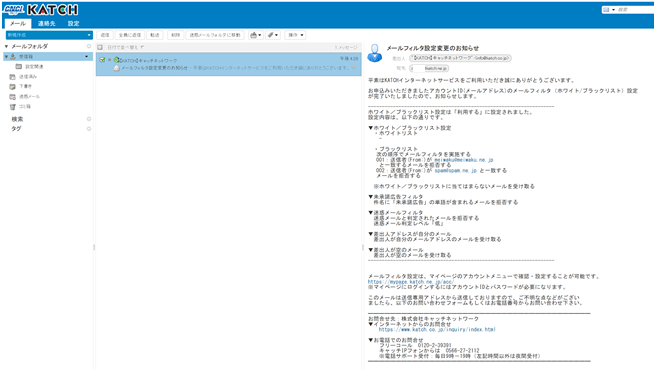Open the 新規作成 dropdown arrow
Image resolution: width=660 pixels, height=370 pixels.
tap(89, 35)
